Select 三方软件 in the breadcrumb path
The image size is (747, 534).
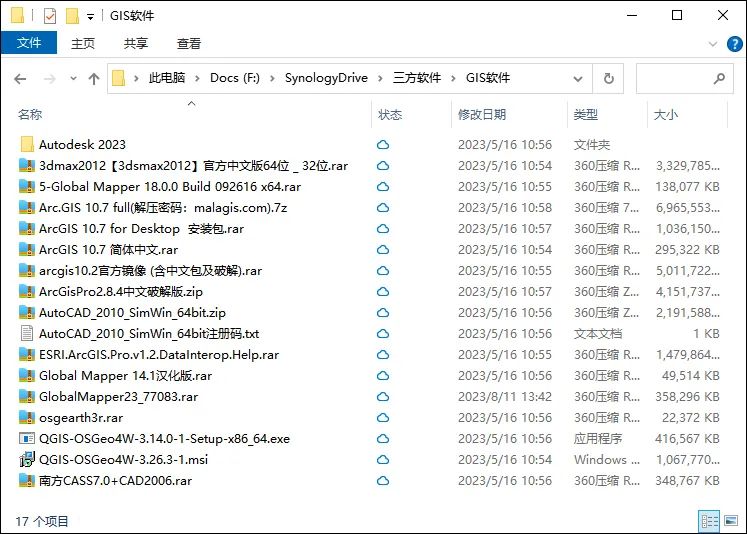point(417,78)
